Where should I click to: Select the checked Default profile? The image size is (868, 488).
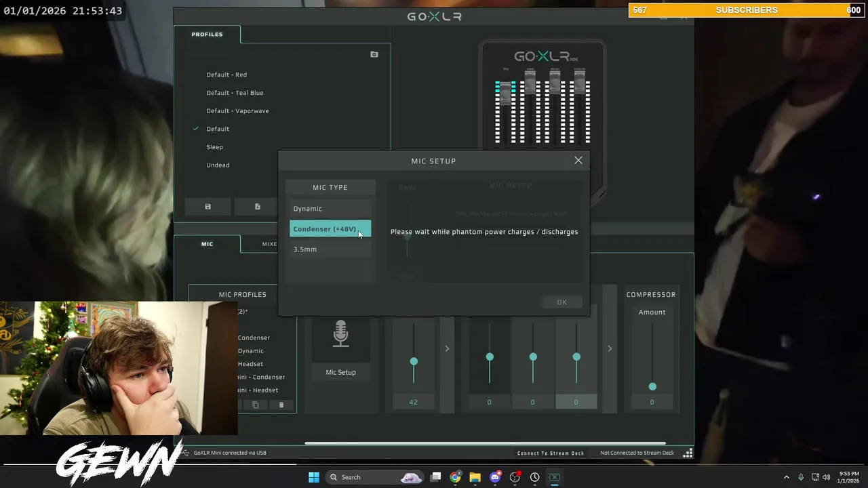218,129
